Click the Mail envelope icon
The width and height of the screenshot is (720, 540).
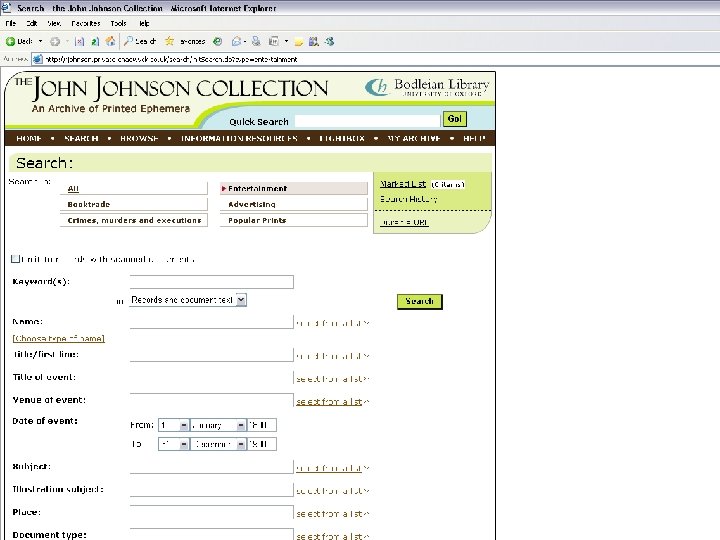pos(236,41)
